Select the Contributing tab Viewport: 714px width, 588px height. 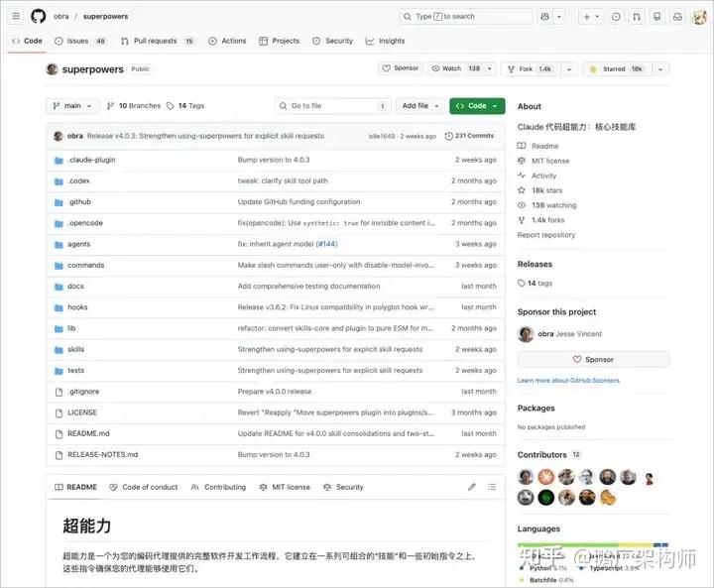tap(218, 487)
